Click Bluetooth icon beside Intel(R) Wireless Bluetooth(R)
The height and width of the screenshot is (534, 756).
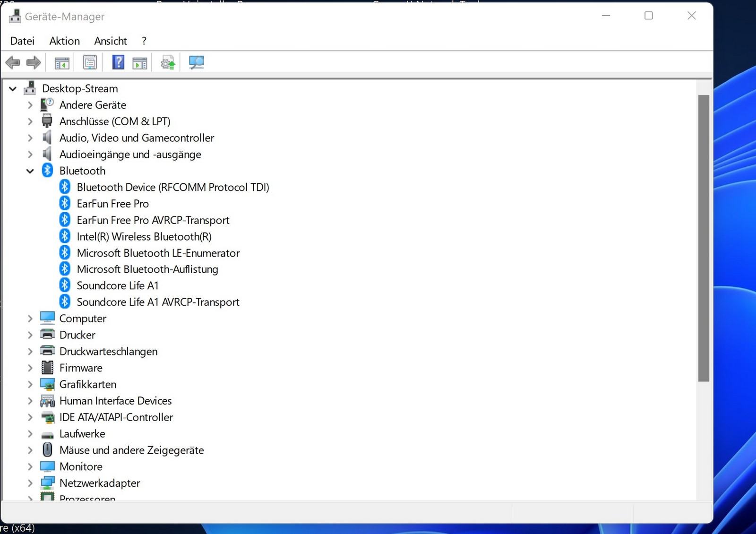coord(65,236)
